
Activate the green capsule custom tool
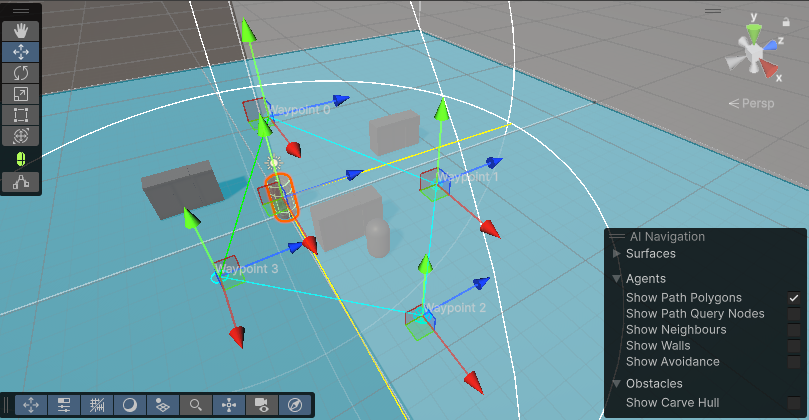(x=21, y=159)
